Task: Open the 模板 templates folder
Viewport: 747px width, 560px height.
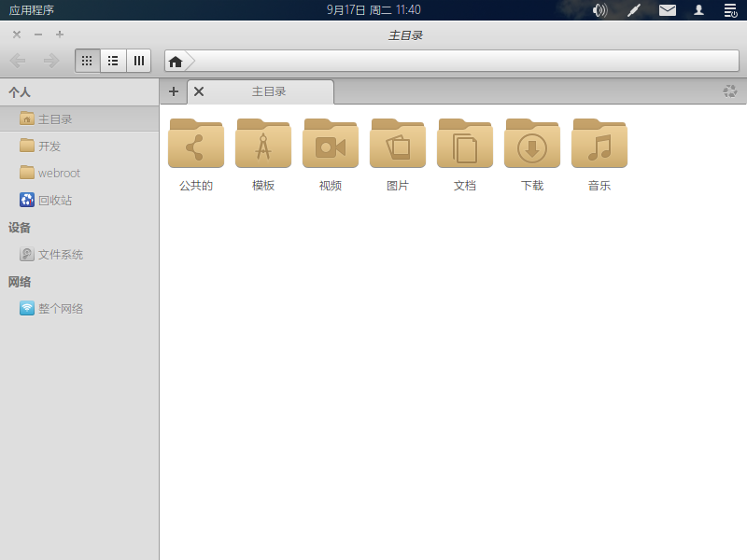Action: coord(263,146)
